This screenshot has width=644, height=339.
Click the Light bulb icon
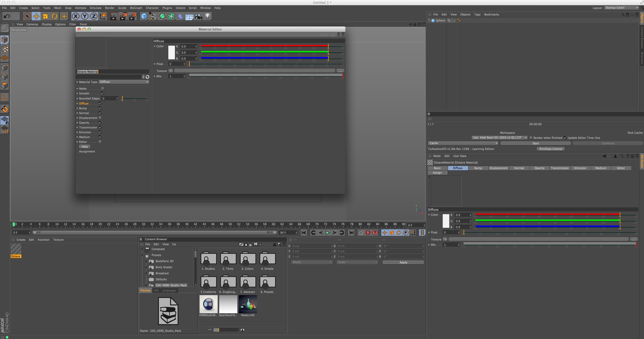point(208,16)
